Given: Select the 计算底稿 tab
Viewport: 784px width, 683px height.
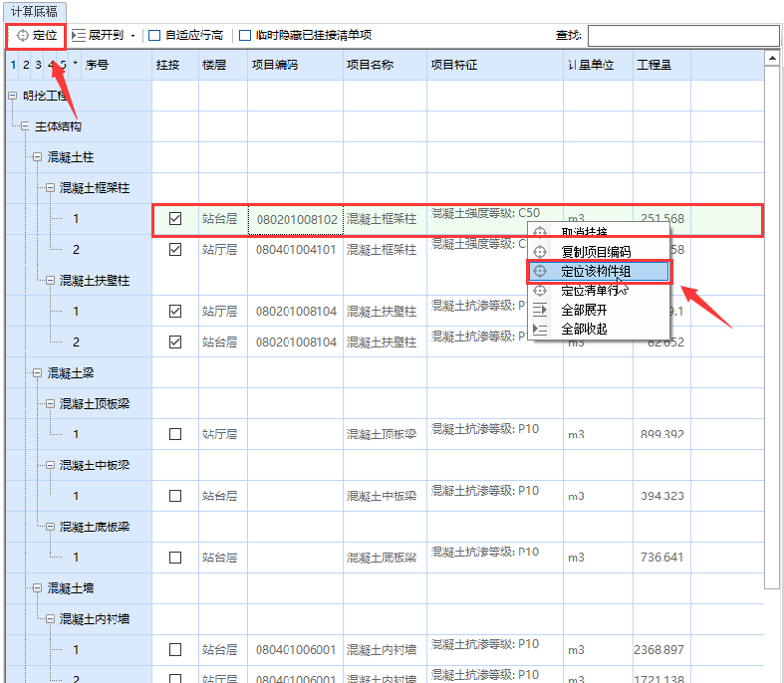Looking at the screenshot, I should coord(34,12).
